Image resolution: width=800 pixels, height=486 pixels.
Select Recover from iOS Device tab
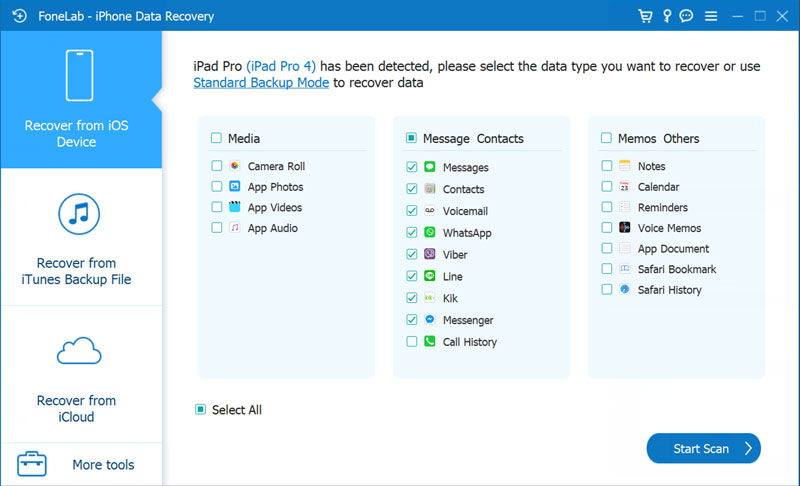tap(81, 99)
